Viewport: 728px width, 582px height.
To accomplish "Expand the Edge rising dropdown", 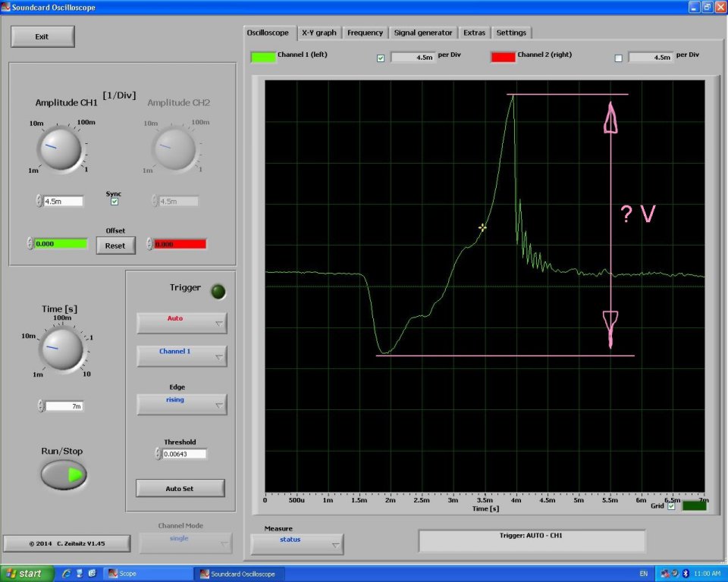I will coord(181,404).
